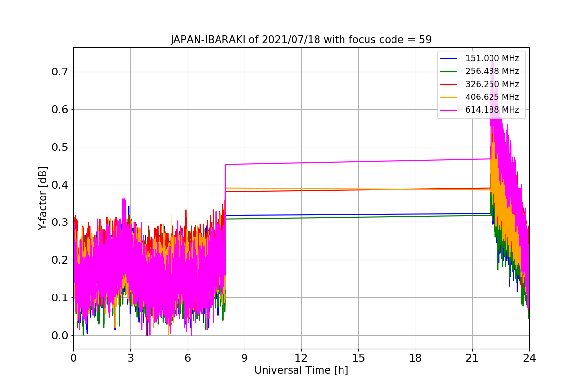The width and height of the screenshot is (588, 392).
Task: Click the red line swatch in legend
Action: click(x=449, y=84)
